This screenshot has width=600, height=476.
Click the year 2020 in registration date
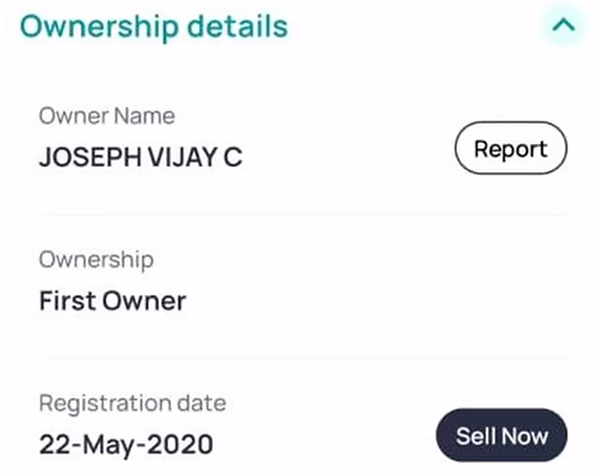(187, 443)
